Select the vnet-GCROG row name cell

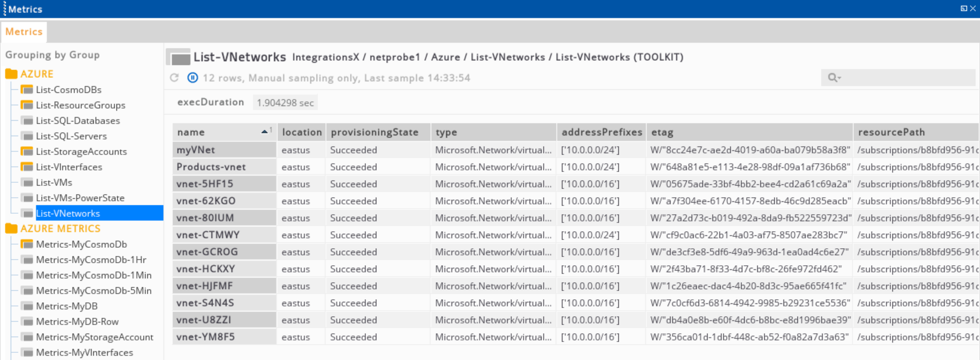click(225, 252)
